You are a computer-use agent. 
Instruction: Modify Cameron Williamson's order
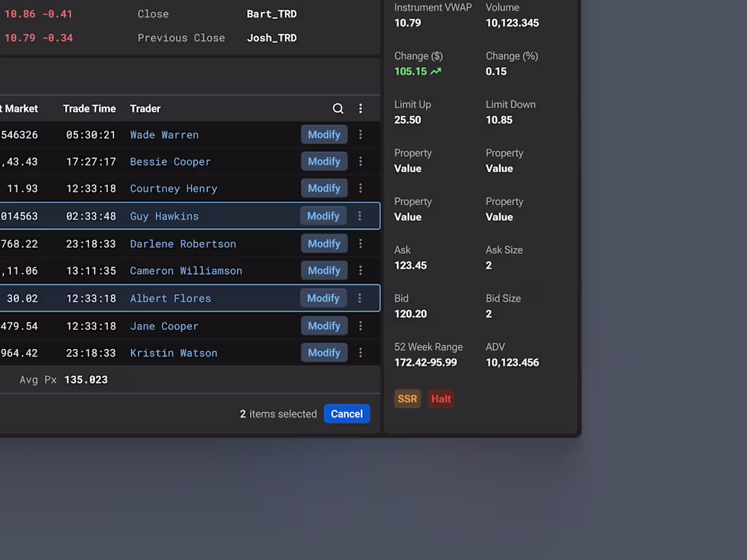(x=323, y=270)
